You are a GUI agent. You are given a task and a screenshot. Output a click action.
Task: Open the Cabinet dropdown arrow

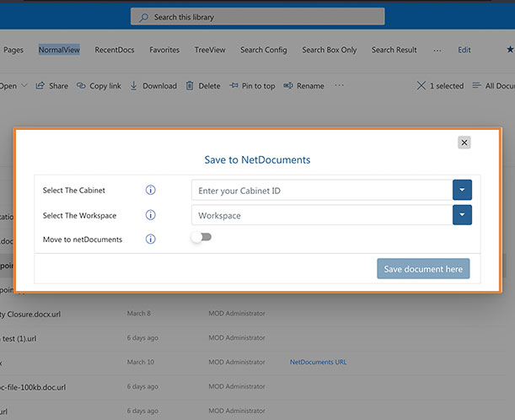(462, 190)
